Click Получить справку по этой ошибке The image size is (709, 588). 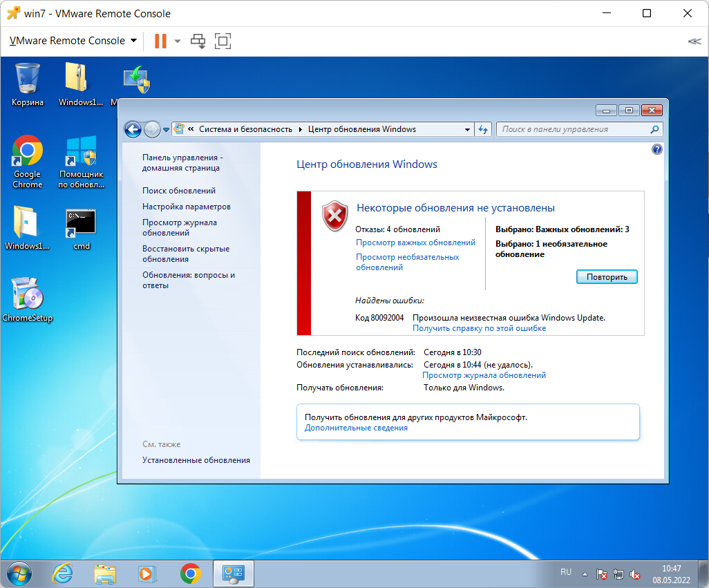coord(480,329)
